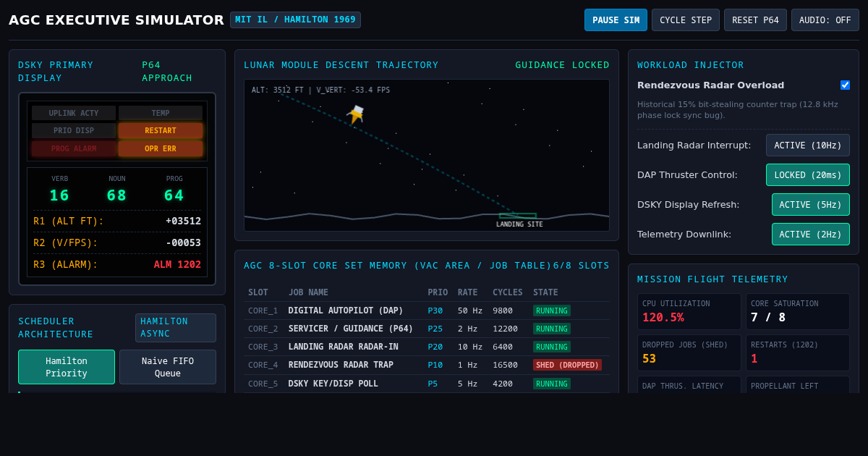
Task: Click the DROPPED JOBS (SHED) 53 card
Action: tap(689, 353)
